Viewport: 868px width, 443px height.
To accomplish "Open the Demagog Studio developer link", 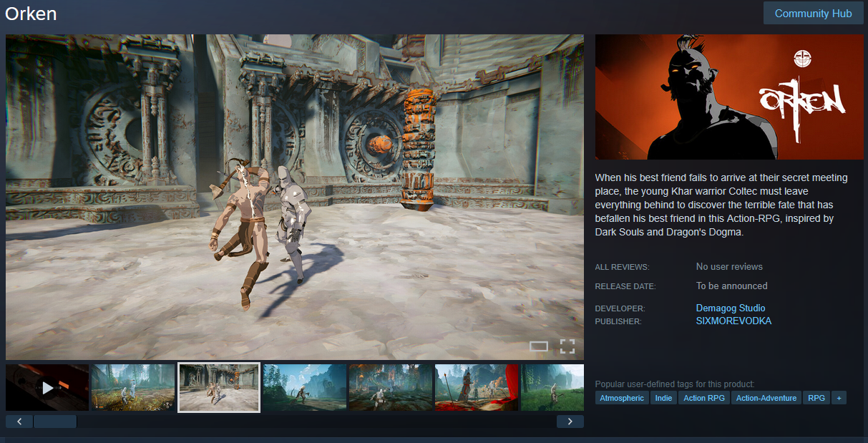I will click(731, 308).
